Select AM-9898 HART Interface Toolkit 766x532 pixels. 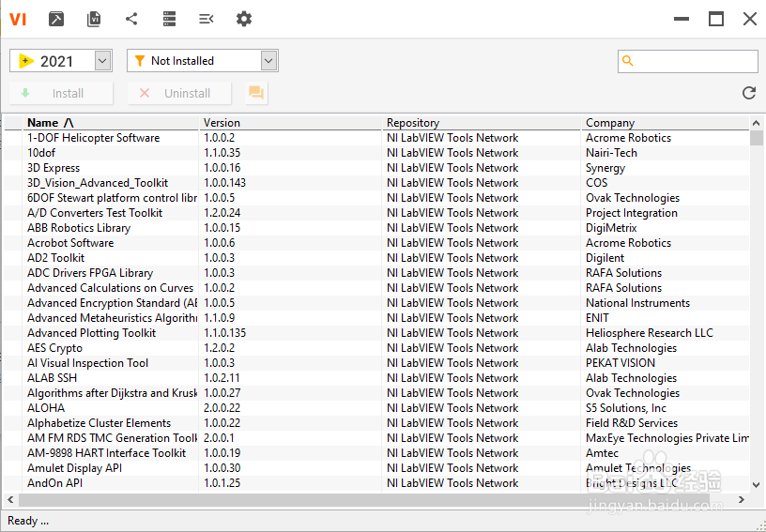click(x=376, y=453)
